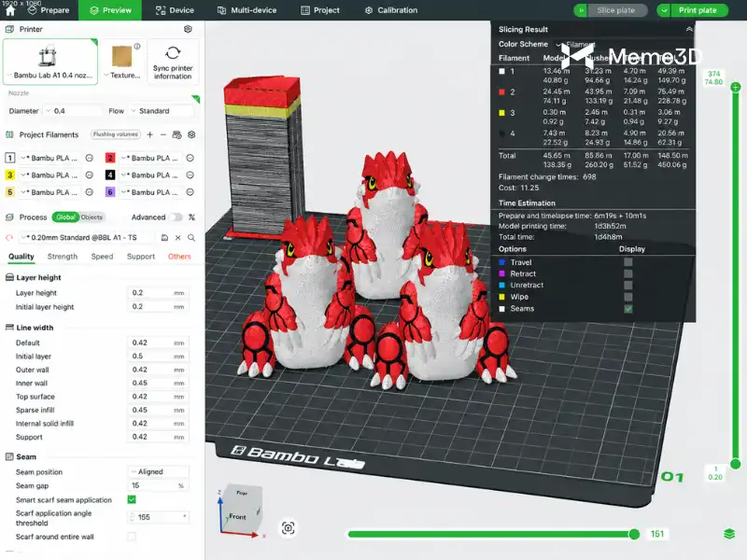
Task: Click plus icon atop layer slider
Action: (x=736, y=87)
